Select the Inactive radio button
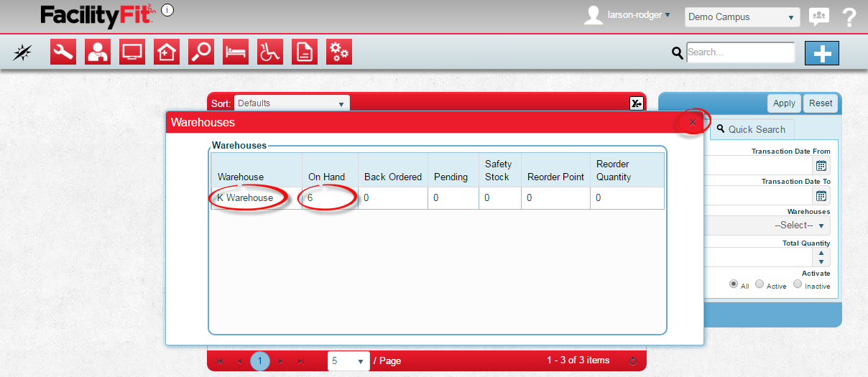The height and width of the screenshot is (377, 868). pyautogui.click(x=798, y=284)
